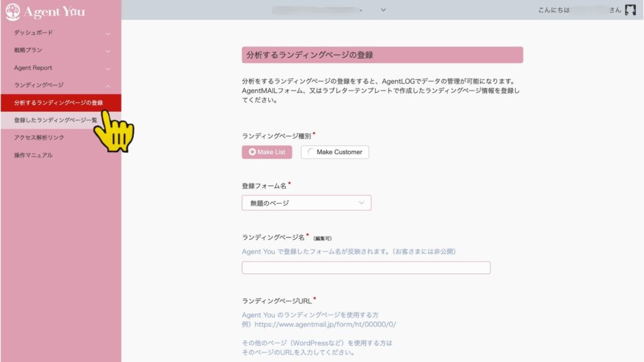The height and width of the screenshot is (362, 644).
Task: Click the ランディングページ名 text input field
Action: 365,268
